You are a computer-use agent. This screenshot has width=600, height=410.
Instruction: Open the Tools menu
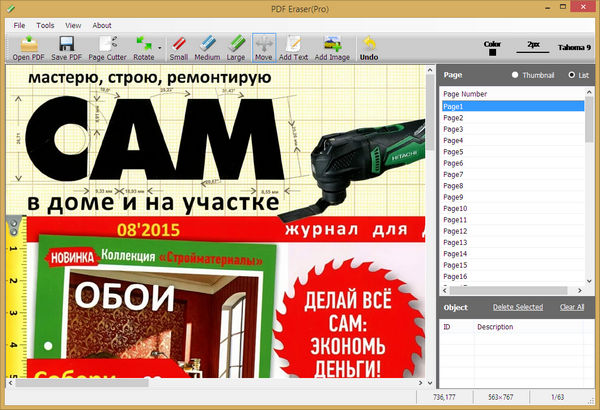46,24
